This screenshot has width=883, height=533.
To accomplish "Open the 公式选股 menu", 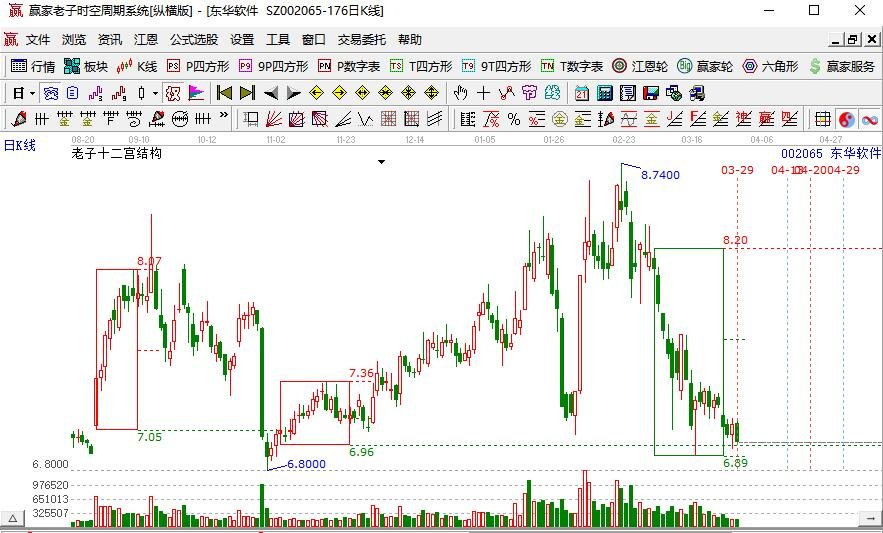I will [194, 39].
